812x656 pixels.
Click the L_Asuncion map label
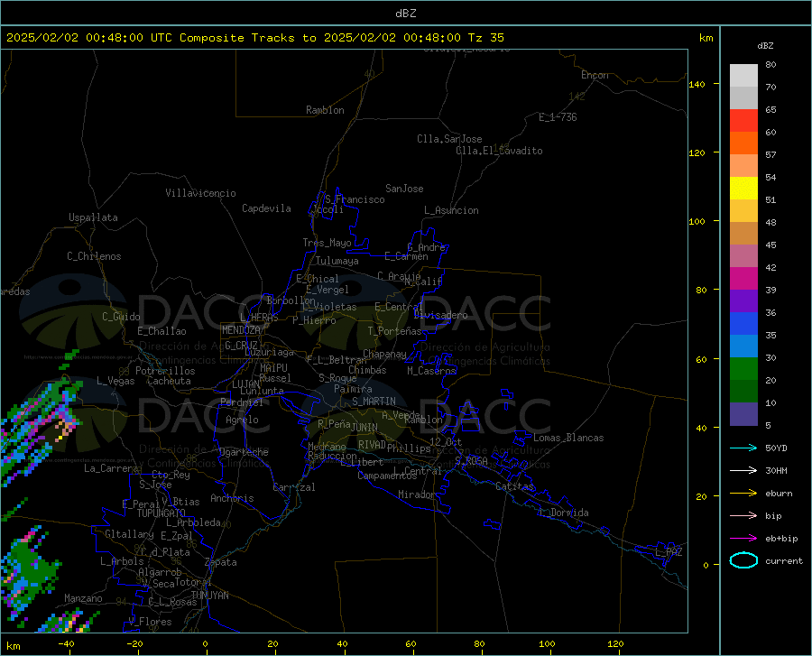(x=451, y=210)
